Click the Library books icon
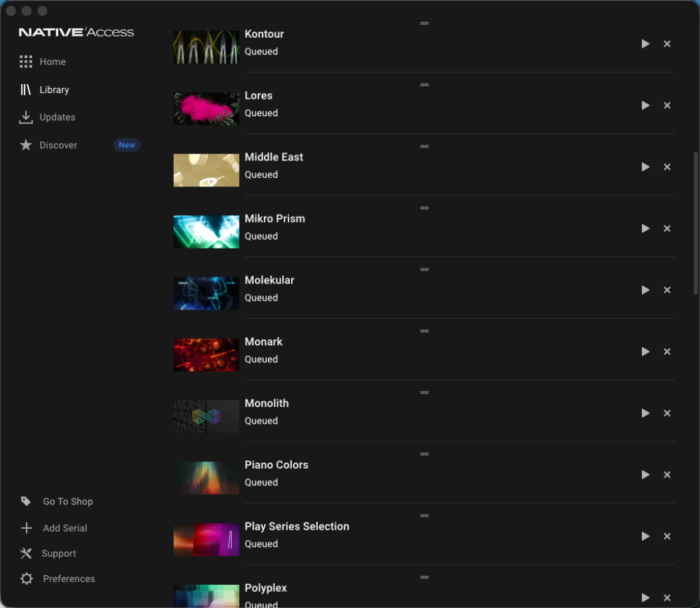Viewport: 700px width, 608px height. 26,90
